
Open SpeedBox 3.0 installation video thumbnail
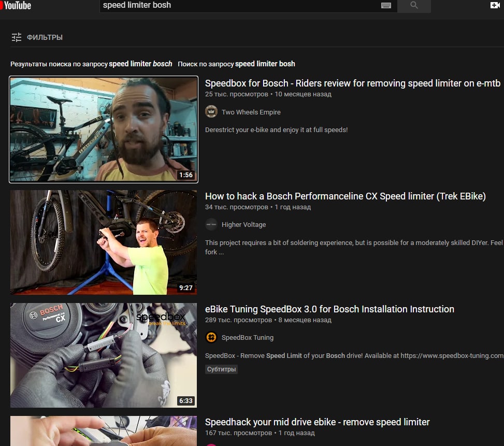pyautogui.click(x=104, y=355)
